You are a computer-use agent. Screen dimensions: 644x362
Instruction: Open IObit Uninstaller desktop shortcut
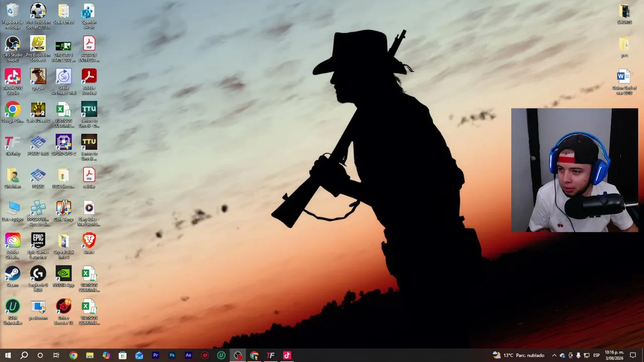13,312
